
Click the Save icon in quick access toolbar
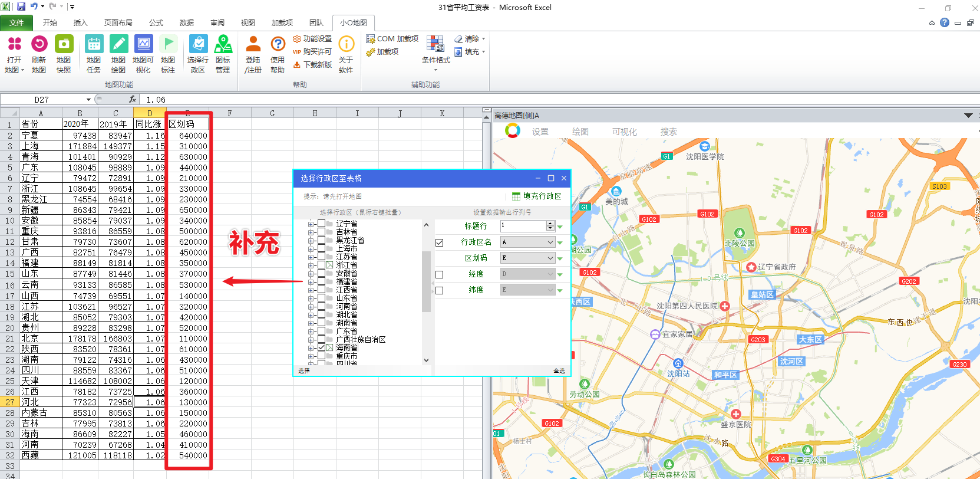[x=21, y=6]
